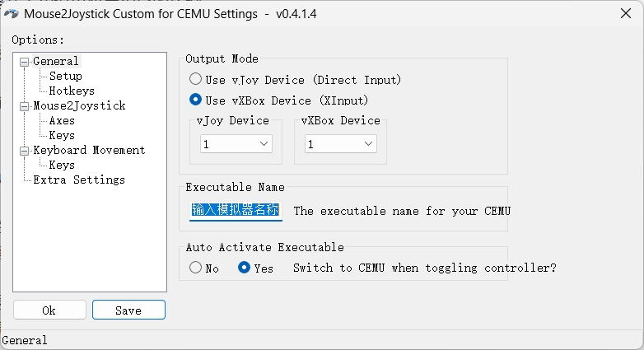Screen dimensions: 644x350
Task: Select Keys under Keyboard Movement
Action: tap(62, 165)
